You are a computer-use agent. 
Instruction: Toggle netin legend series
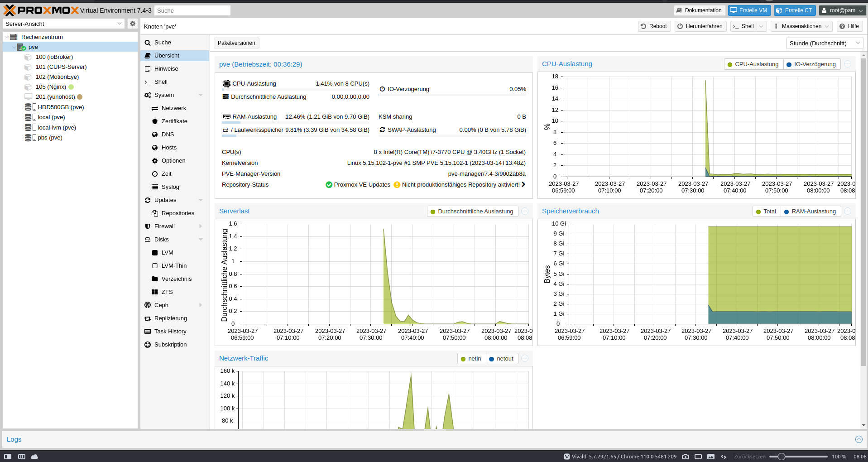471,359
